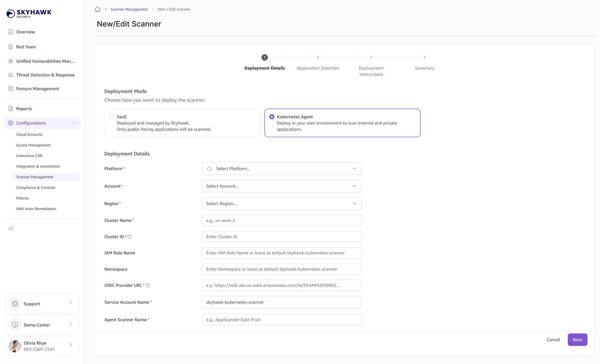Viewport: 600px width, 364px height.
Task: Click the cloud icon in Platform field
Action: coord(209,169)
